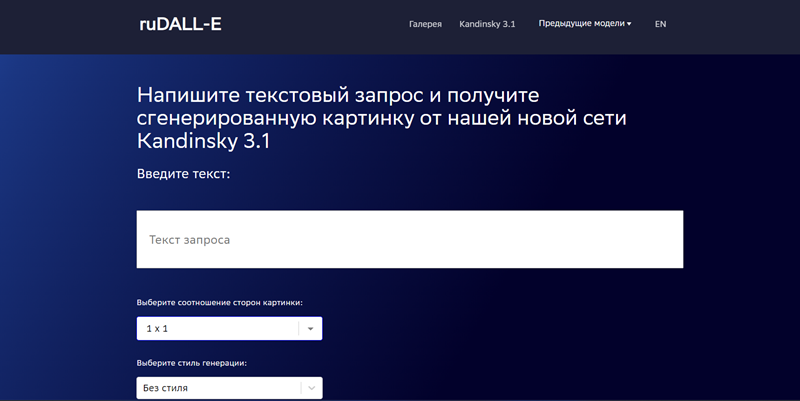Image resolution: width=800 pixels, height=401 pixels.
Task: Open the Без стиля style dropdown
Action: pos(229,388)
